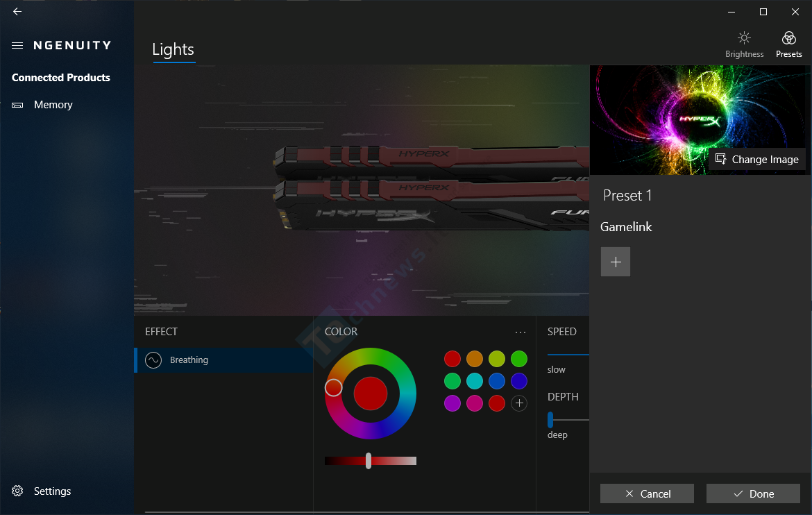This screenshot has width=812, height=515.
Task: Select Memory under Connected Products
Action: point(67,105)
